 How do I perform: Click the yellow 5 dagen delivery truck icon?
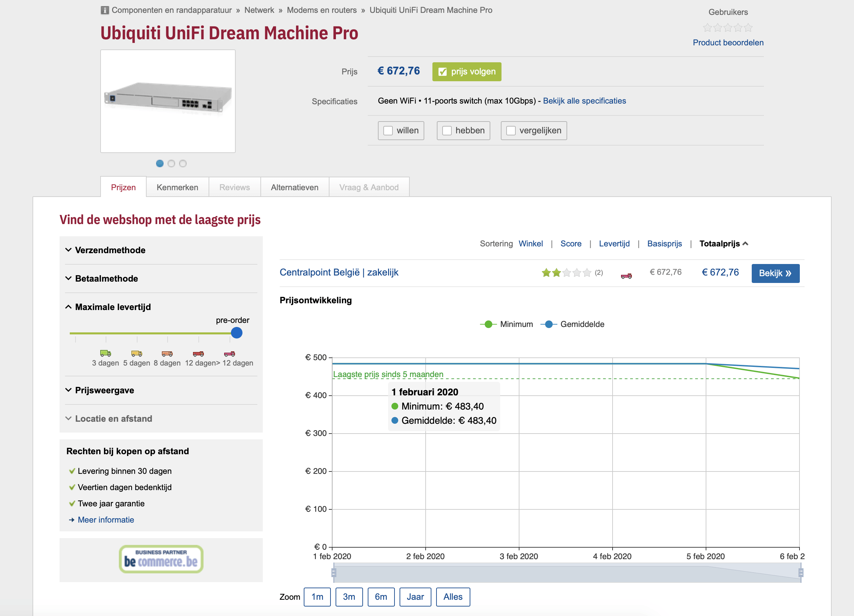137,353
